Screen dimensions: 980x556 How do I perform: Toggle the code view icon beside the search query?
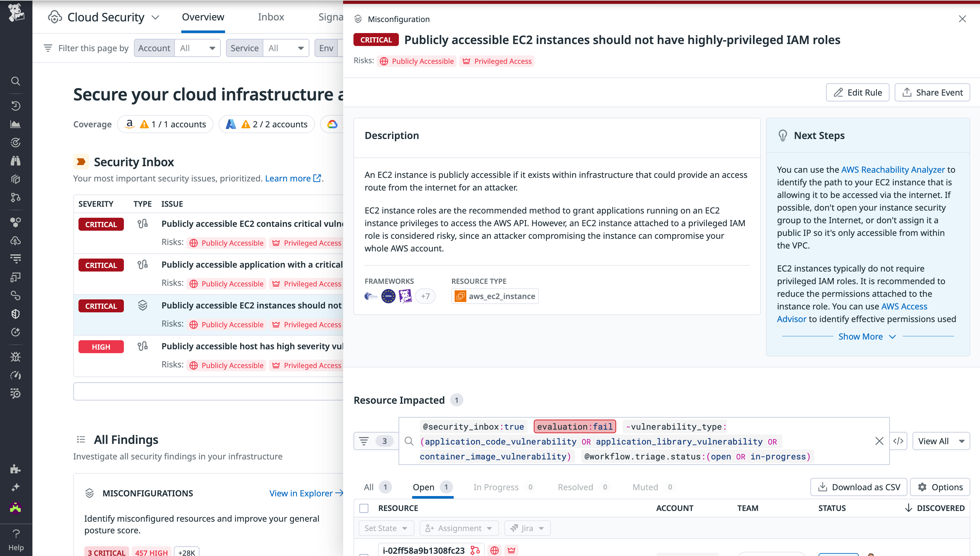[x=899, y=441]
